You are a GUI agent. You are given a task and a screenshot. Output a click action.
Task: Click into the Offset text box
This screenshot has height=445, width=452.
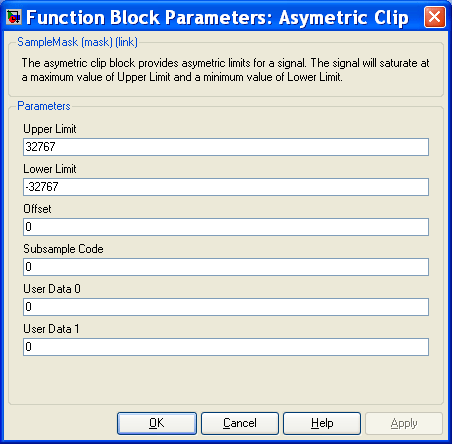(x=226, y=227)
